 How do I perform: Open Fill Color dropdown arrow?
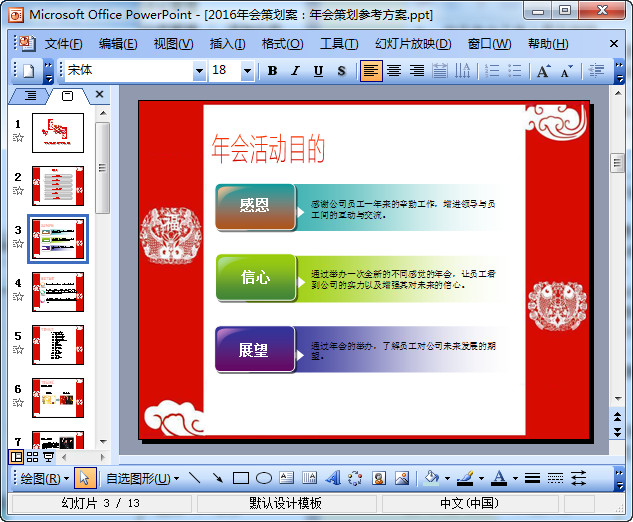pyautogui.click(x=447, y=478)
